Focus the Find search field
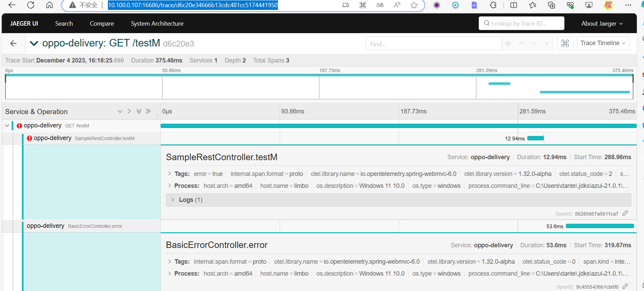The height and width of the screenshot is (291, 644). click(433, 44)
